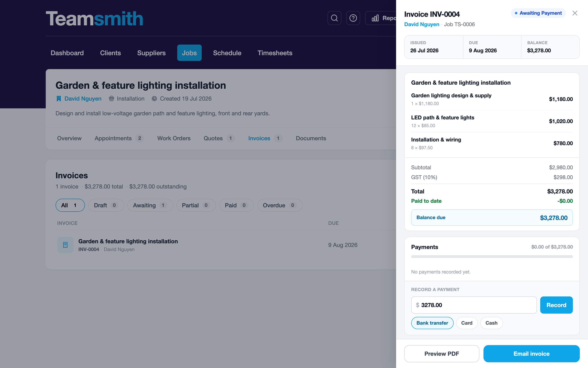Switch to the Overview tab
588x368 pixels.
(x=69, y=138)
